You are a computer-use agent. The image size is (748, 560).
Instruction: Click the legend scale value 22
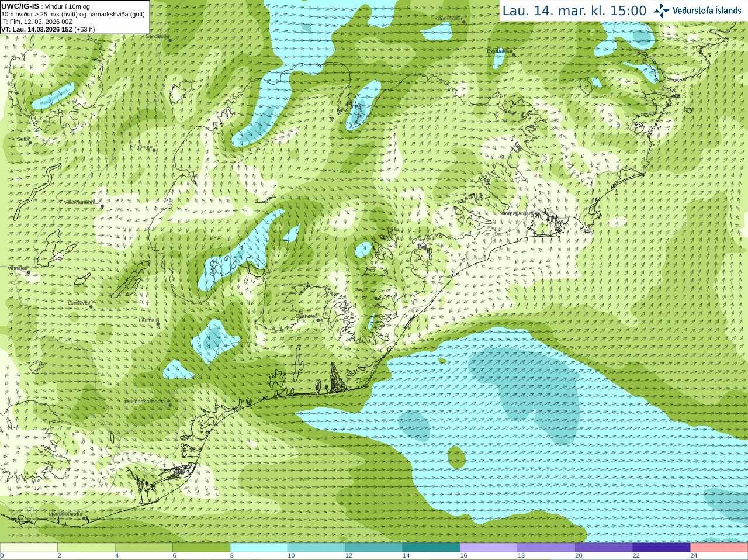pos(636,556)
